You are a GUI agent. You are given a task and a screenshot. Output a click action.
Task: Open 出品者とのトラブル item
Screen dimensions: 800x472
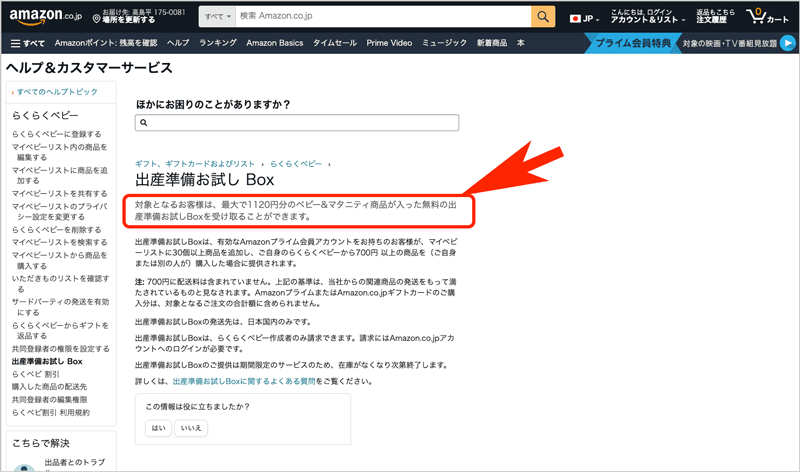click(74, 462)
